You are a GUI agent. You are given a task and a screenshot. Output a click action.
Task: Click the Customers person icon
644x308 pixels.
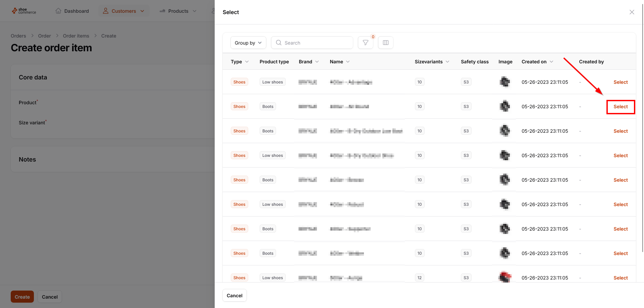(106, 11)
